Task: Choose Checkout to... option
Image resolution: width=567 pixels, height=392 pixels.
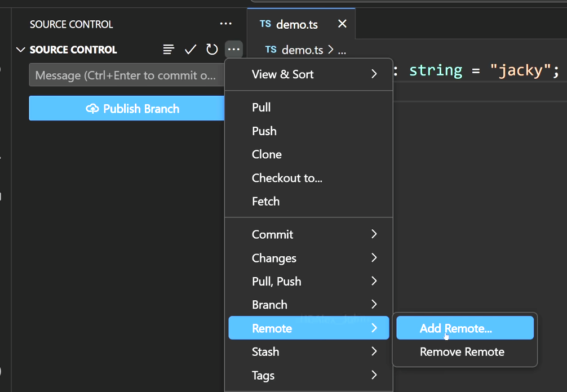Action: (287, 178)
